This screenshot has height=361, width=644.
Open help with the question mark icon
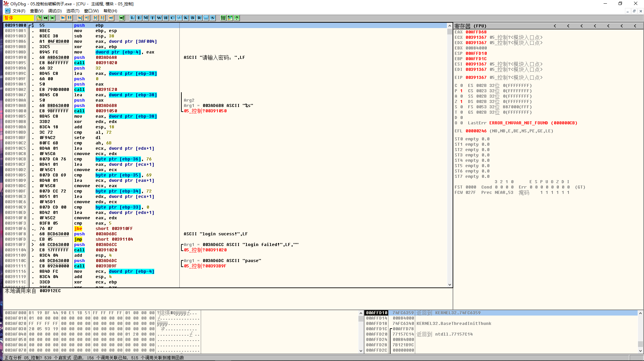click(236, 18)
